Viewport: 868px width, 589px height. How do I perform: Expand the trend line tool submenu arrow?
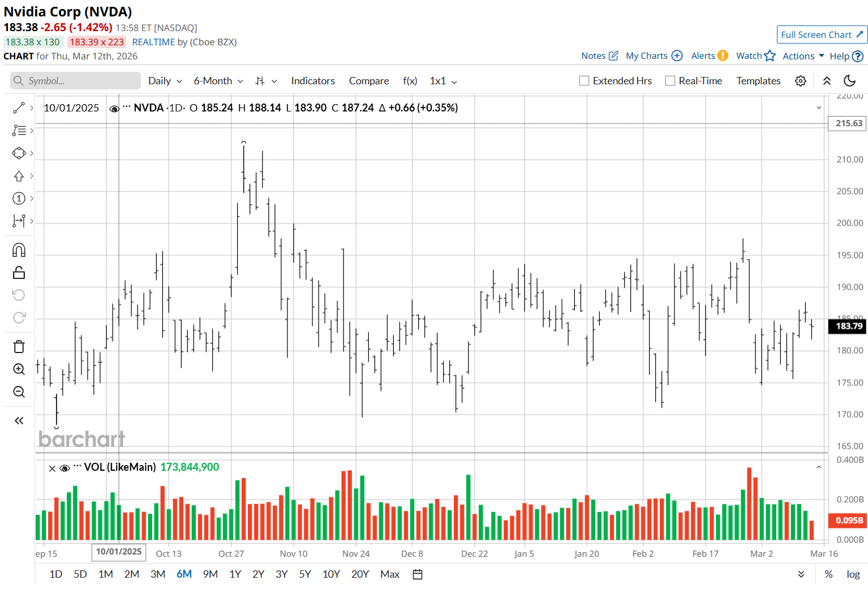[32, 108]
